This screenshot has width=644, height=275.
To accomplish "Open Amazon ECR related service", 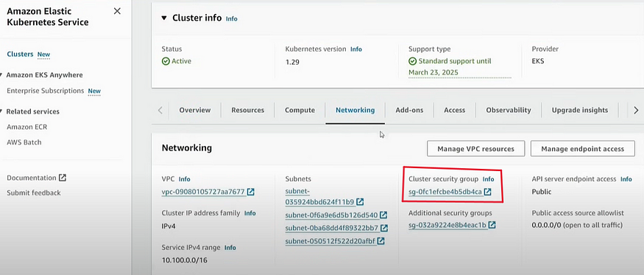I will (x=26, y=128).
